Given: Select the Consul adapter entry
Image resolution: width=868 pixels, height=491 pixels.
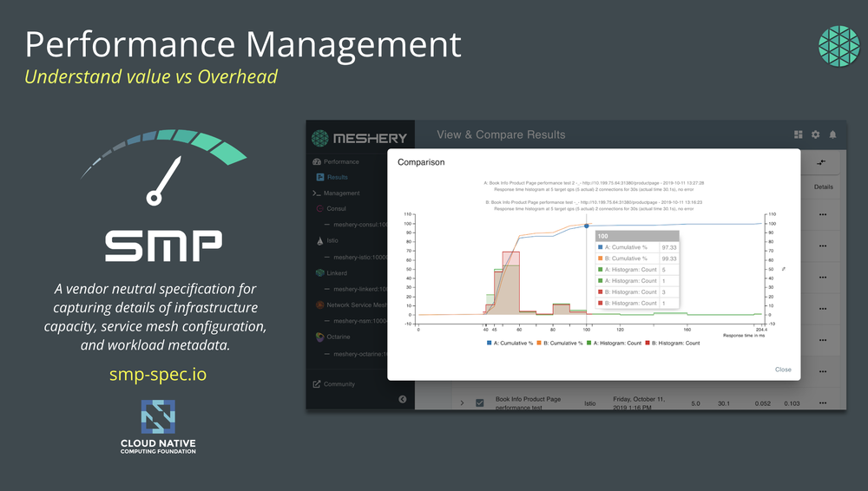Looking at the screenshot, I should pyautogui.click(x=336, y=209).
